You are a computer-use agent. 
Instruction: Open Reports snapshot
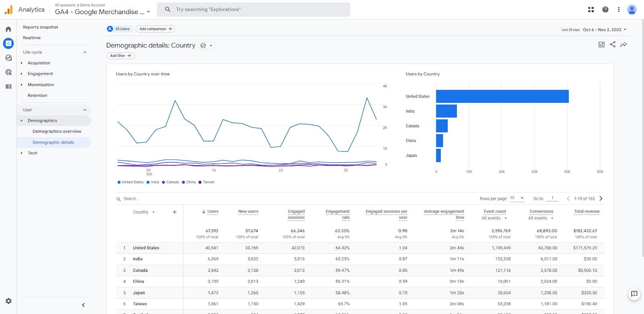(x=41, y=27)
